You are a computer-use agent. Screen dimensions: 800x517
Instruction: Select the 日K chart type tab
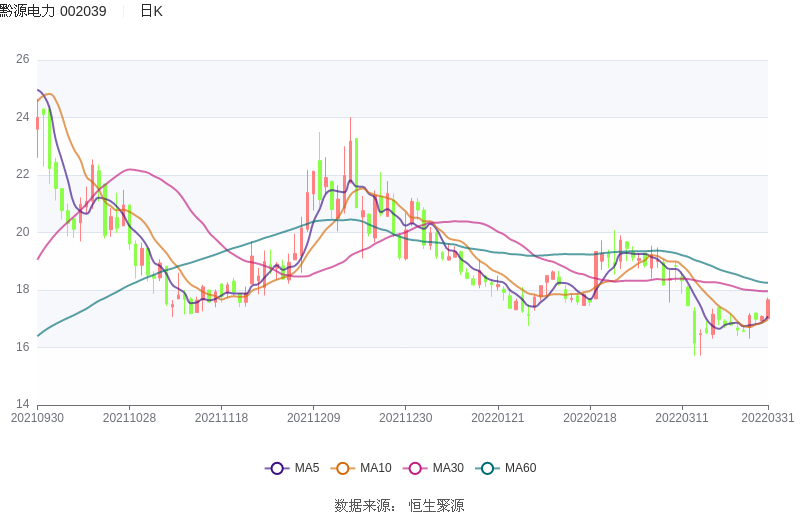point(151,11)
